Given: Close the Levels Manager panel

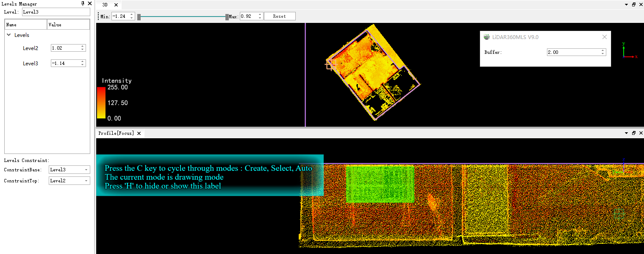Looking at the screenshot, I should pos(90,4).
